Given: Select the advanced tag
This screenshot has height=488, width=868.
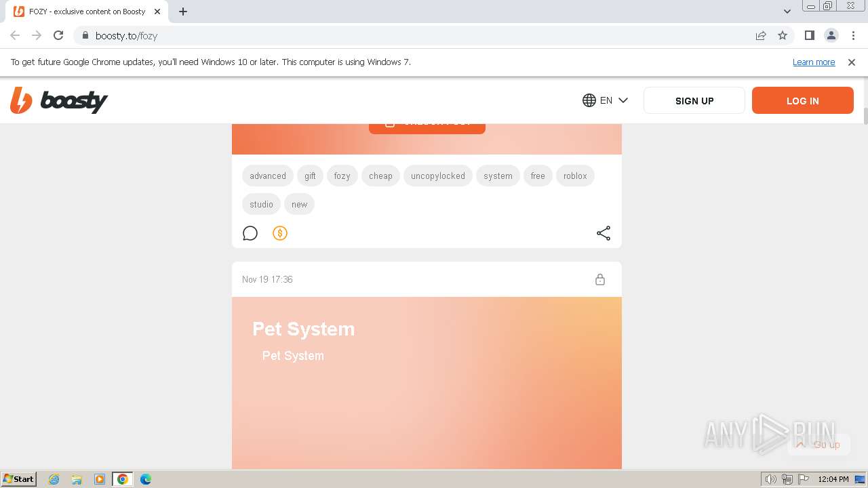Looking at the screenshot, I should tap(268, 176).
